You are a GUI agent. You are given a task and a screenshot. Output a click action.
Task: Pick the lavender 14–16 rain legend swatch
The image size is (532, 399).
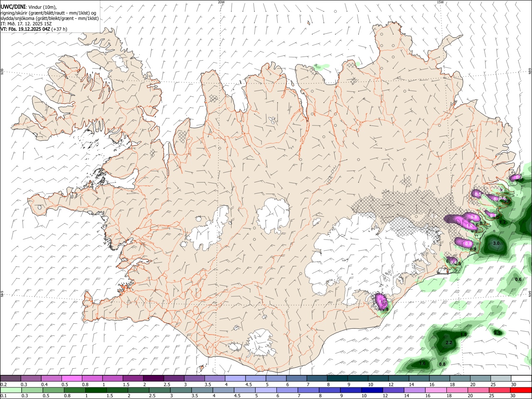click(x=414, y=390)
